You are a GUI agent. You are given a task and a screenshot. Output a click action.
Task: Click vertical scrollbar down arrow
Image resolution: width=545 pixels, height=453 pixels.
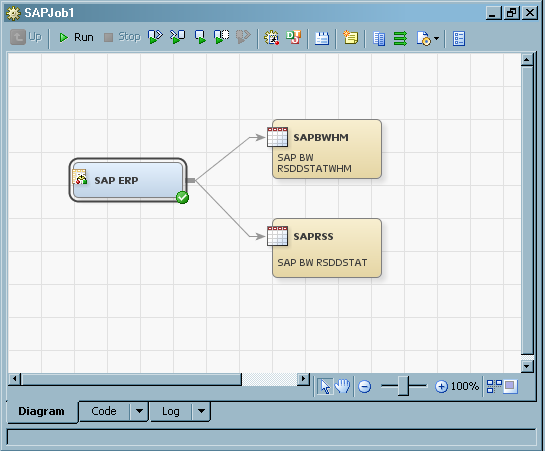click(x=527, y=366)
